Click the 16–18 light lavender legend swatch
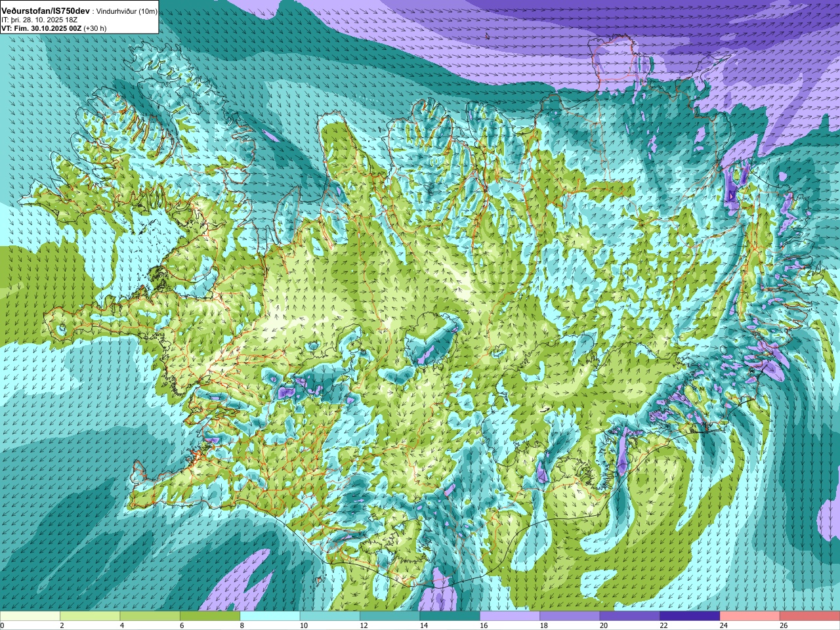Image resolution: width=840 pixels, height=630 pixels. pos(510,616)
